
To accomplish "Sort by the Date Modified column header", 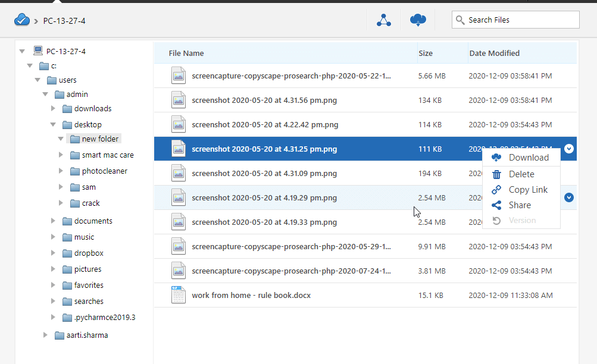I will (x=494, y=54).
